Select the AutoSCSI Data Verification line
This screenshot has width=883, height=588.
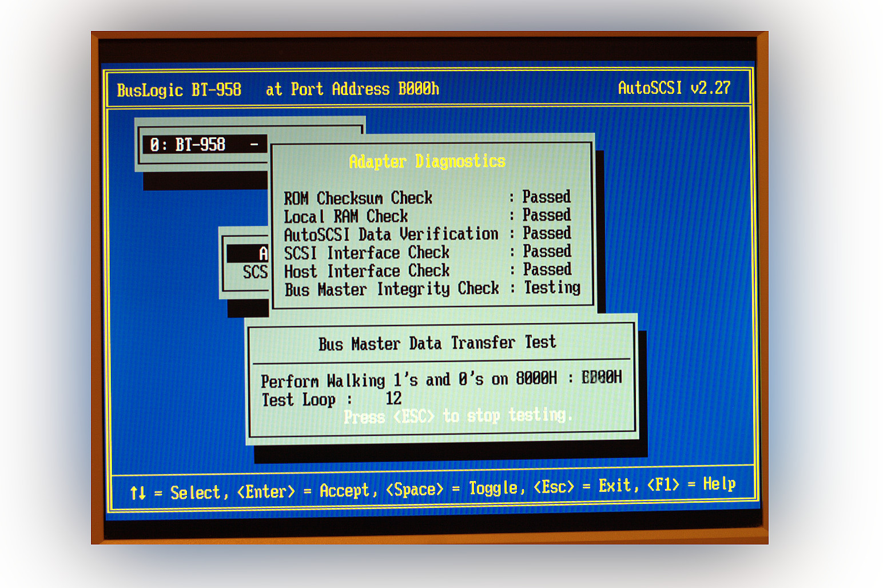(391, 235)
